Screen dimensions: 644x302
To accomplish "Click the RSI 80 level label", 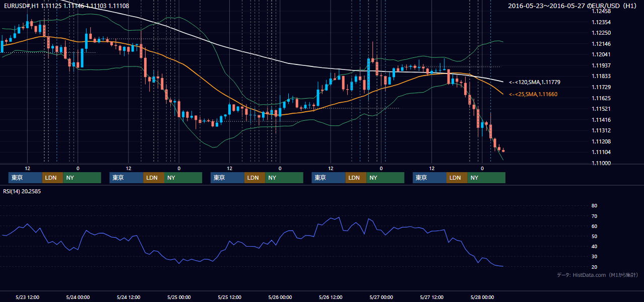I will click(594, 206).
